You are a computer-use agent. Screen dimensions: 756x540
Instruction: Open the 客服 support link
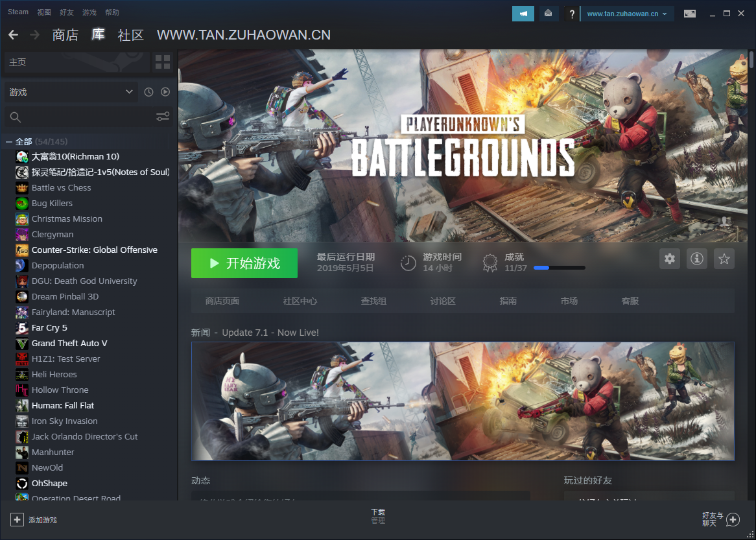pyautogui.click(x=630, y=301)
